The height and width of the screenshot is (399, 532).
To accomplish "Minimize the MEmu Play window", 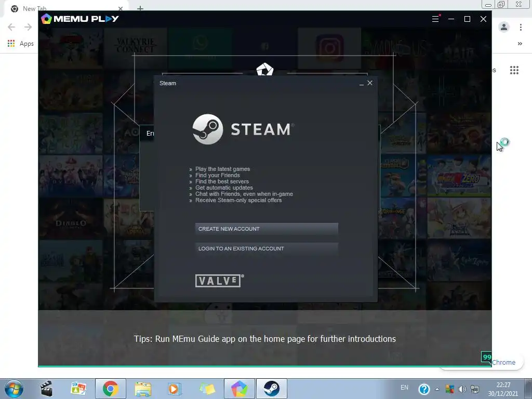I will [451, 19].
